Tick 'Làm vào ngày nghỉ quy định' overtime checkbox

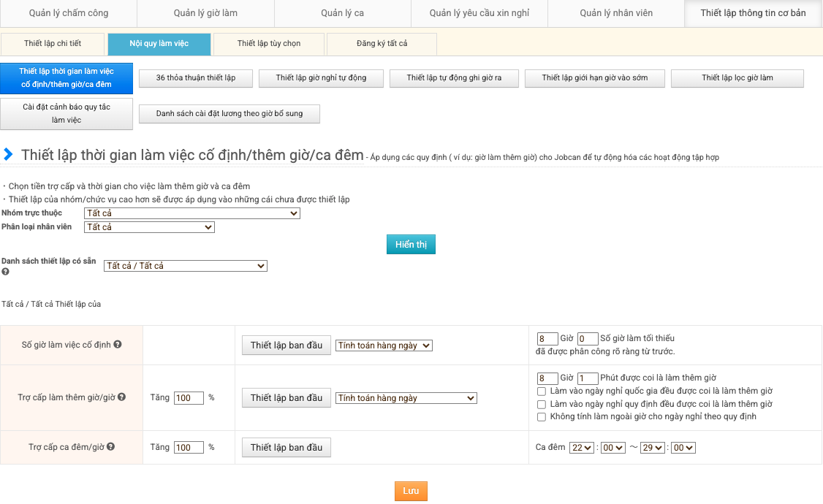pyautogui.click(x=542, y=404)
